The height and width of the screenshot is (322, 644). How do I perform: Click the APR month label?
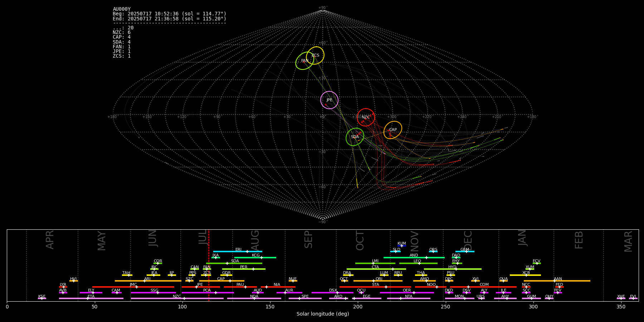pos(50,240)
